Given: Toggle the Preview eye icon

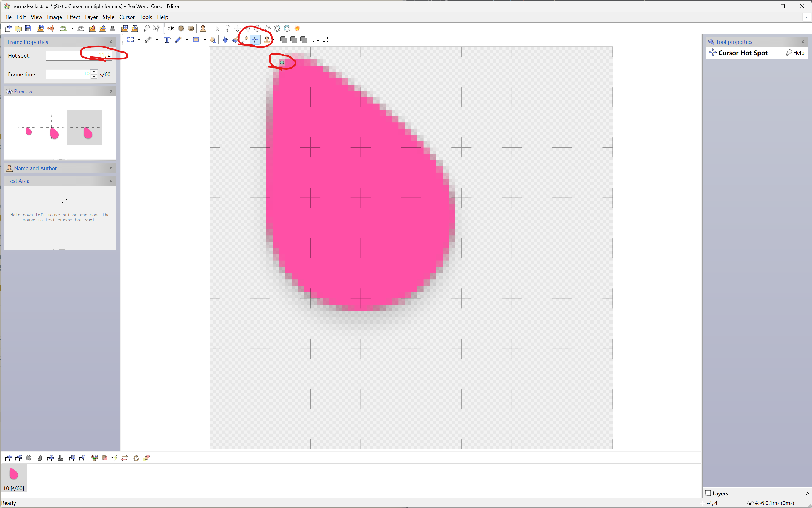Looking at the screenshot, I should (9, 91).
